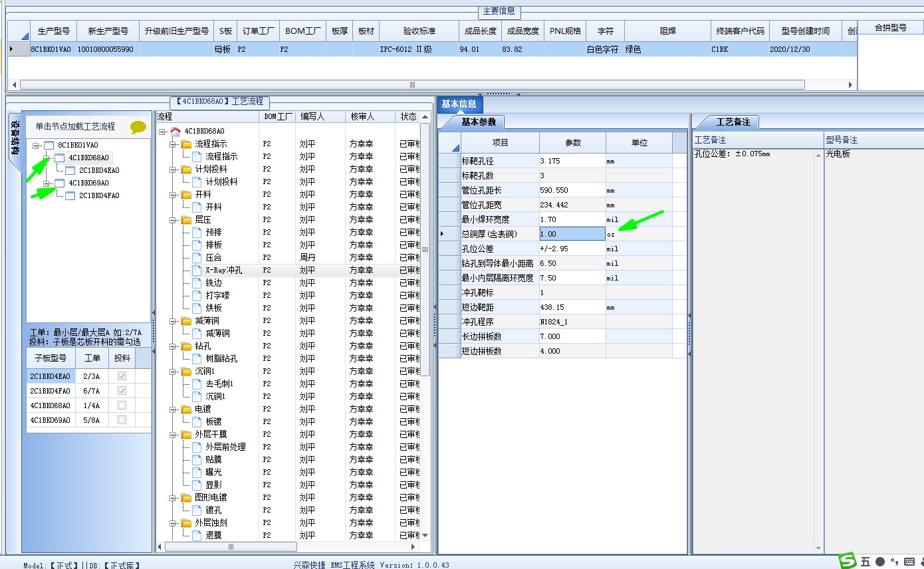
Task: Click the folder icon next to 钻孔
Action: pyautogui.click(x=186, y=346)
